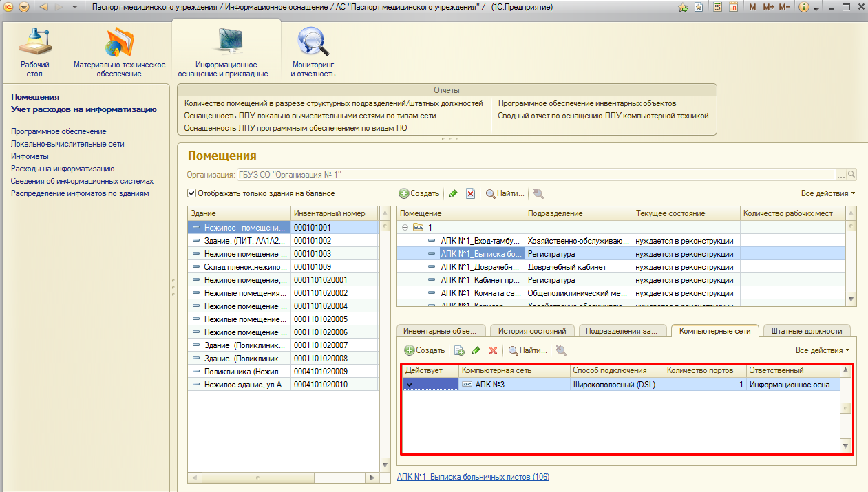Click copy icon in computer networks toolbar

[459, 351]
